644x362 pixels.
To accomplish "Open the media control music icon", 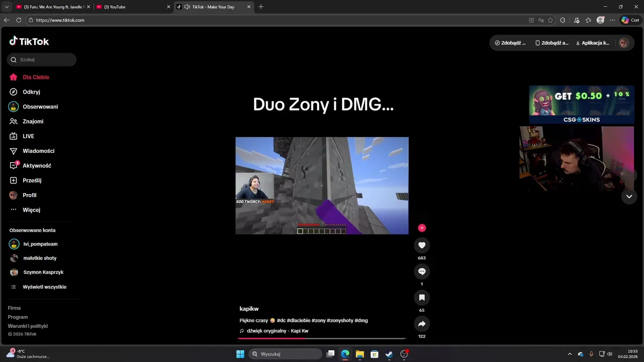I will pos(577,20).
